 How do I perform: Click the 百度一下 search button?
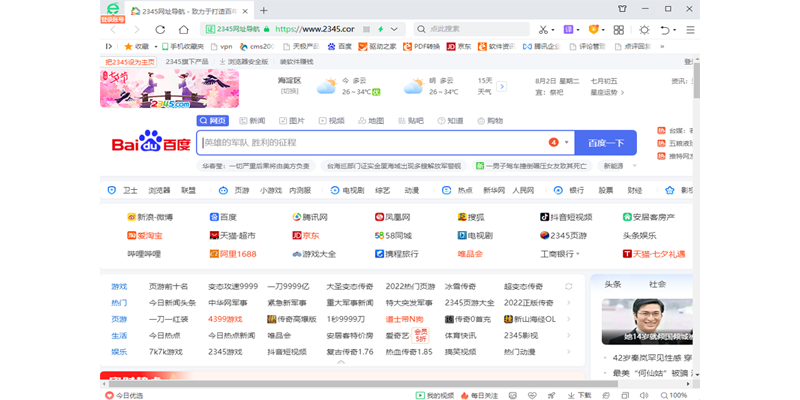(x=606, y=143)
